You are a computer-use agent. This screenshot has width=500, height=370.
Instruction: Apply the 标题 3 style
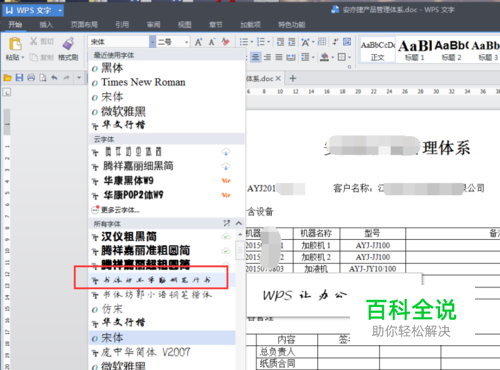487,50
